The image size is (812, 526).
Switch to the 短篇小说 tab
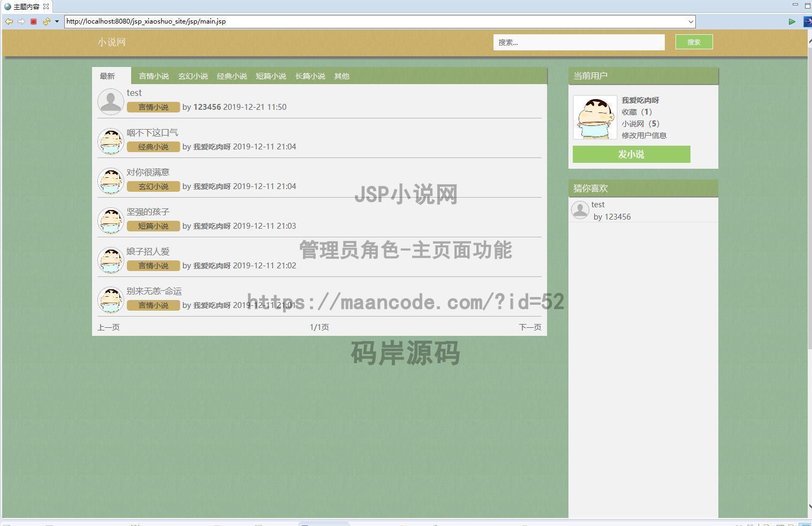click(x=271, y=76)
